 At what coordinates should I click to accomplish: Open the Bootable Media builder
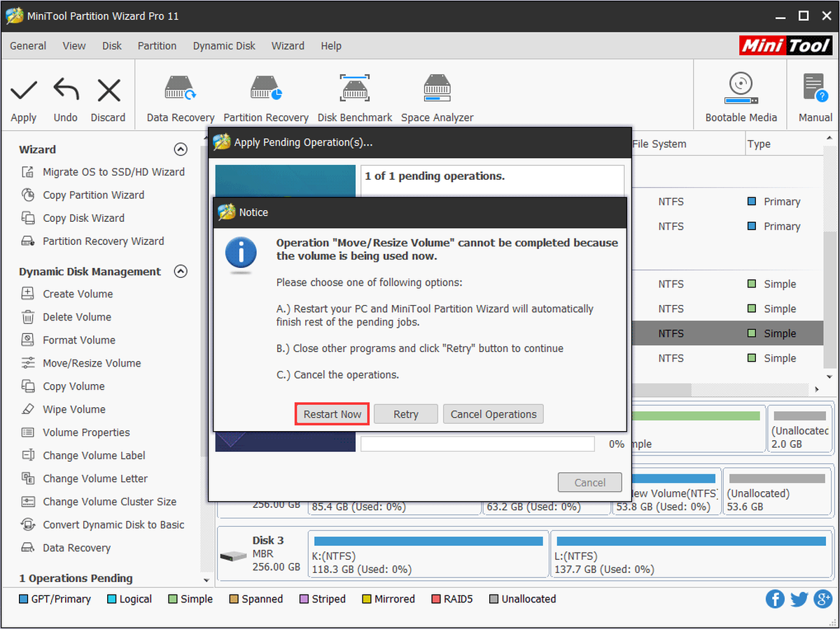[x=741, y=87]
